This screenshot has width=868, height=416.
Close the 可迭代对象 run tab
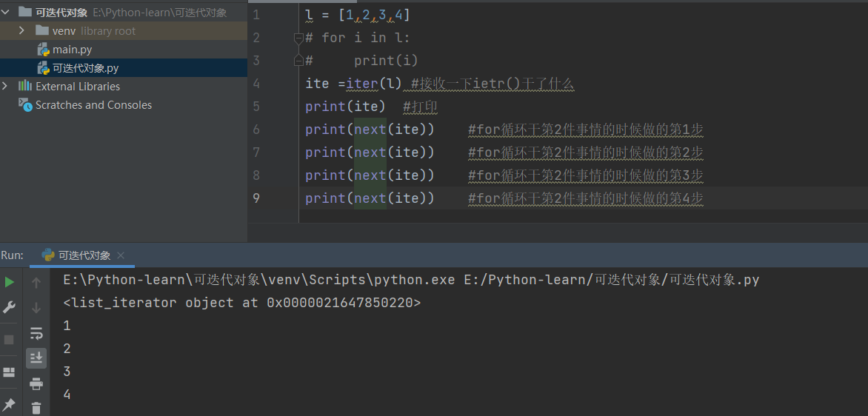[121, 255]
